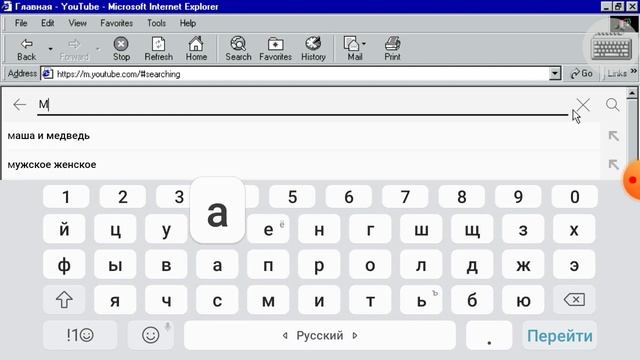Show the History panel
640x360 pixels.
(313, 49)
